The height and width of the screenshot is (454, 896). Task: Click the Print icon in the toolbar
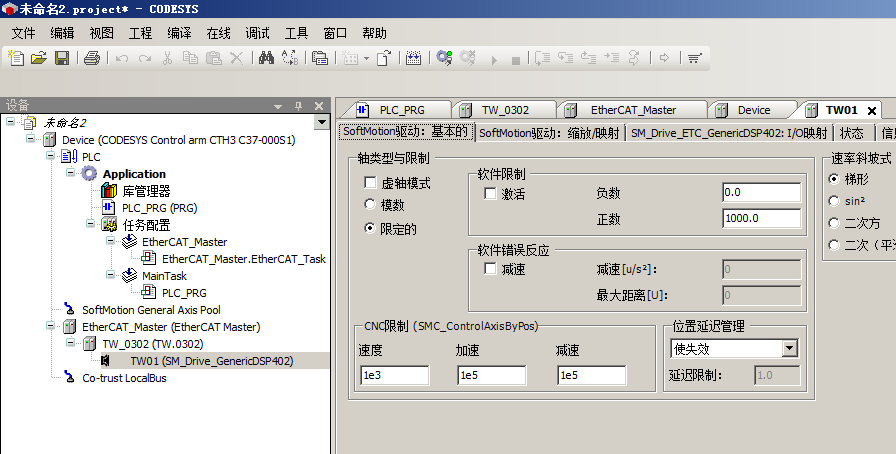[91, 58]
